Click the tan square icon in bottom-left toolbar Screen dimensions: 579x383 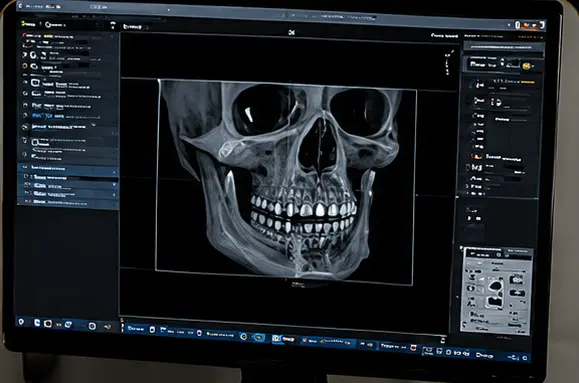[48, 324]
